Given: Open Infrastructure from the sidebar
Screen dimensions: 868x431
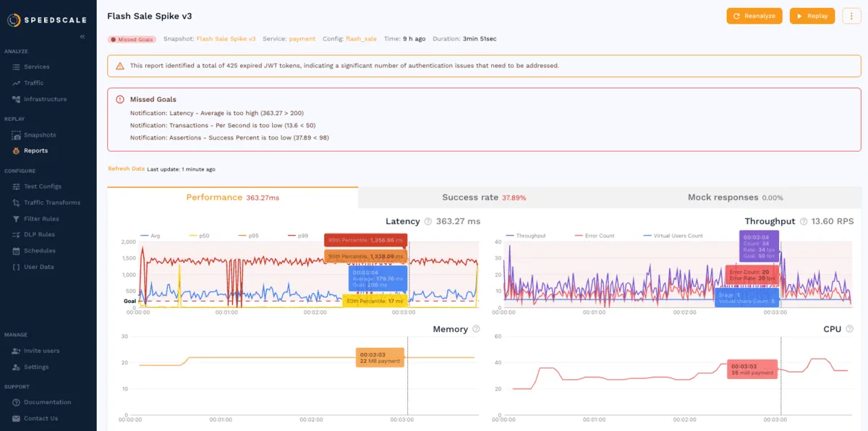Looking at the screenshot, I should [17, 99].
